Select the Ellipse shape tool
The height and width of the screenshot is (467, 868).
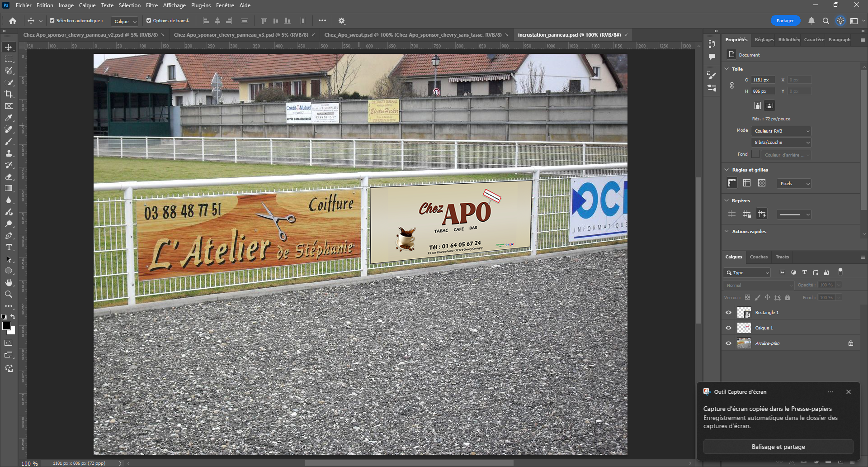coord(9,271)
